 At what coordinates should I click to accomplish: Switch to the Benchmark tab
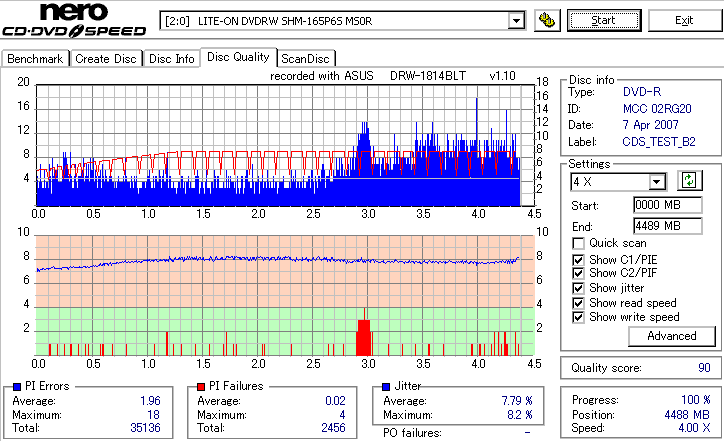[x=35, y=59]
